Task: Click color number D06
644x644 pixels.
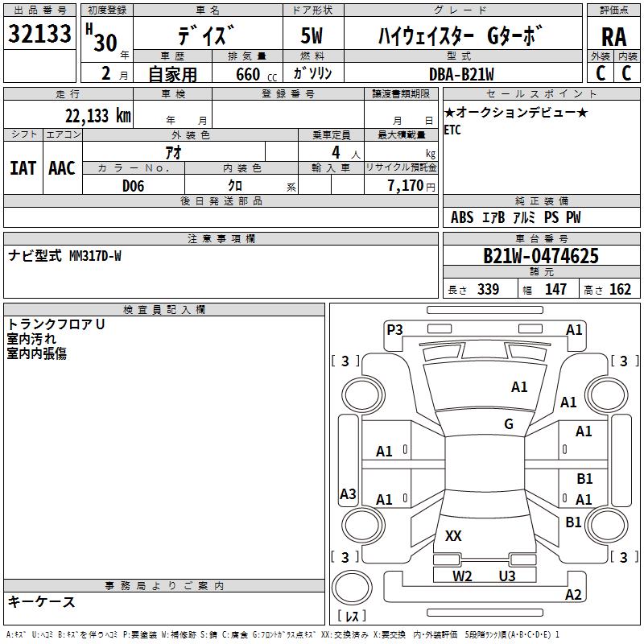Action: click(x=133, y=186)
